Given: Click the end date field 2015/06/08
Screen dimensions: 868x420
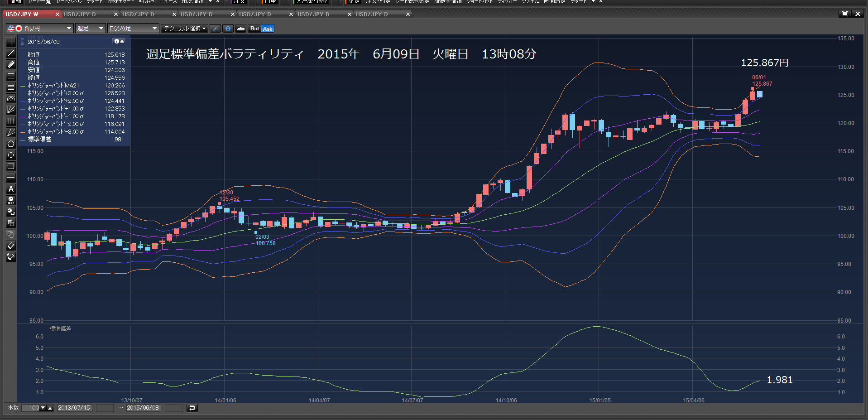Looking at the screenshot, I should click(x=143, y=408).
